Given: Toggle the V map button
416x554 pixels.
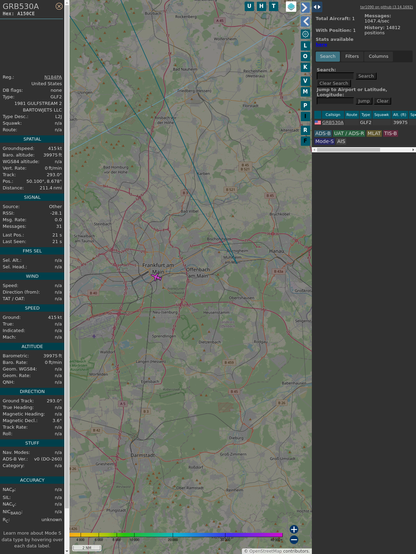Looking at the screenshot, I should [x=305, y=81].
